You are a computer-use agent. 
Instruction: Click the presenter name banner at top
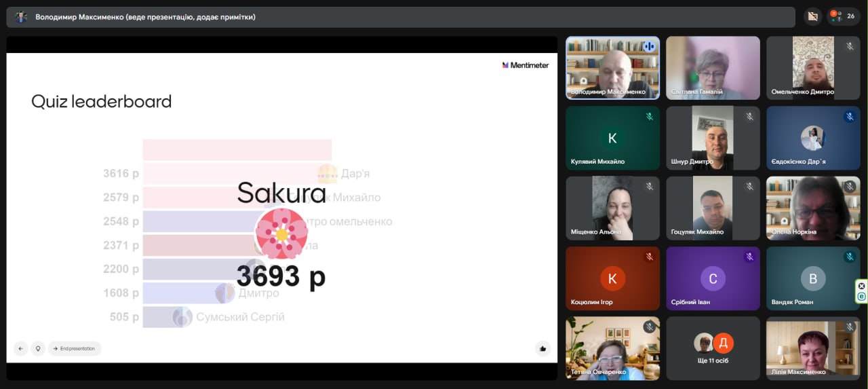pyautogui.click(x=145, y=17)
